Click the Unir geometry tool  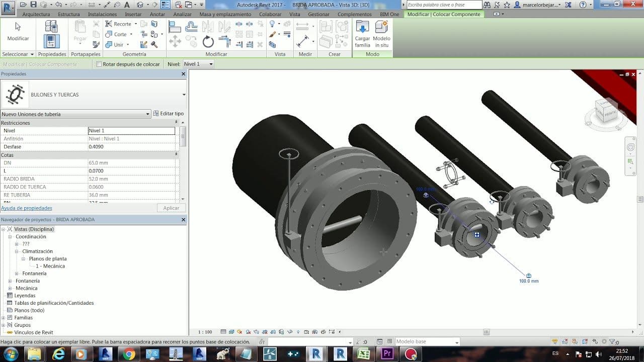[x=115, y=45]
